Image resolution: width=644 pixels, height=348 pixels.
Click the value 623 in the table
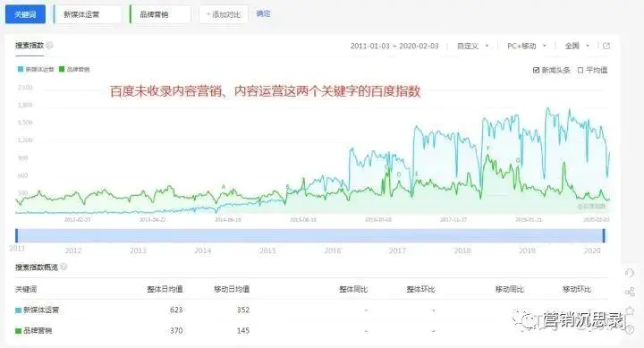[176, 310]
